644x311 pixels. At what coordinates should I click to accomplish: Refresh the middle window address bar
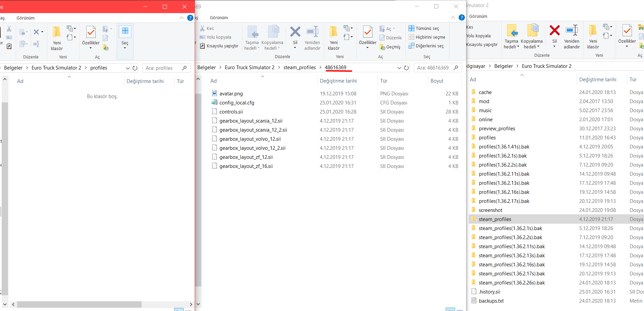406,68
